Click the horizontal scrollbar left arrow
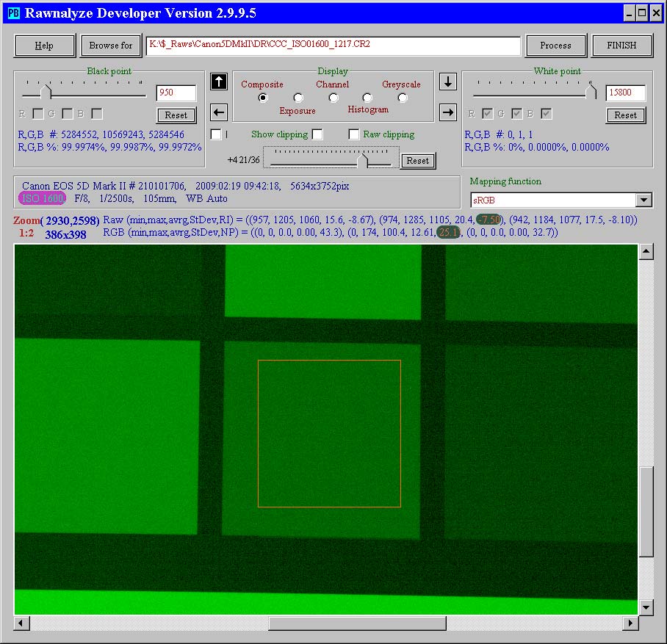667x644 pixels. pyautogui.click(x=22, y=623)
